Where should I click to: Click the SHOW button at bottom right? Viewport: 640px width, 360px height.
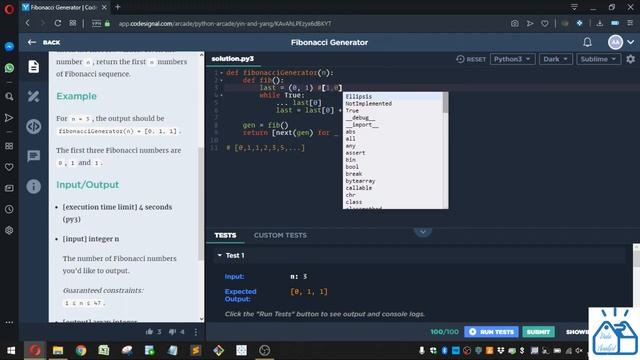tap(576, 332)
